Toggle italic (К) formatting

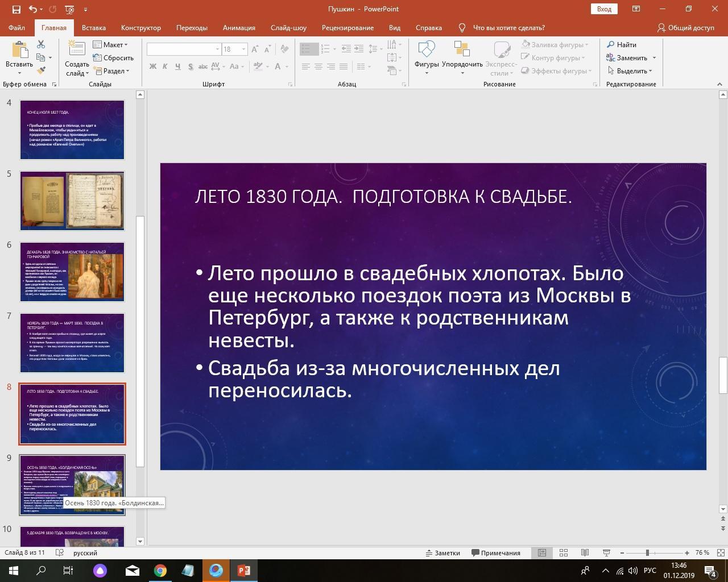[x=165, y=66]
